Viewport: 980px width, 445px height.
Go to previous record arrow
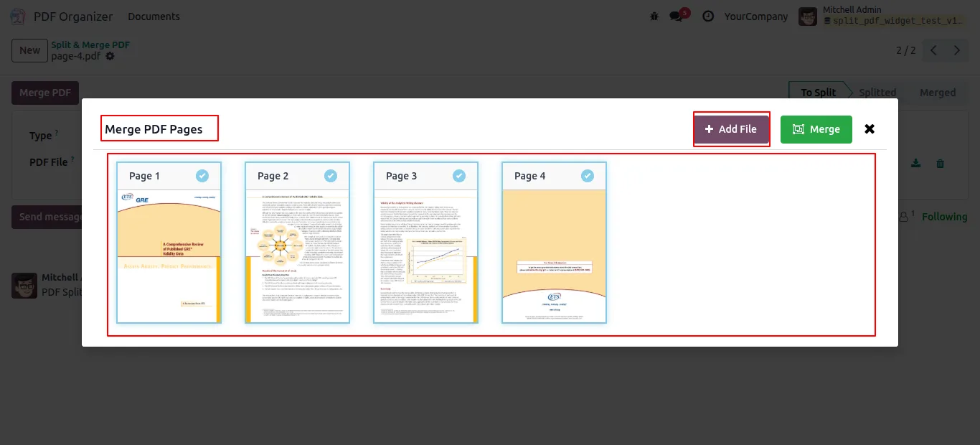coord(933,50)
